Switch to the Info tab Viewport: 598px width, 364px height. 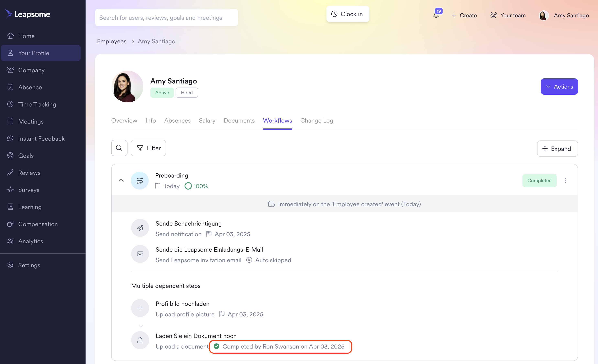(x=151, y=121)
